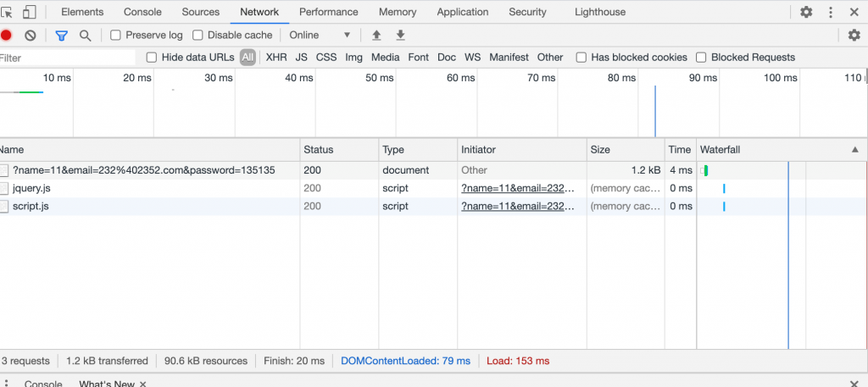Toggle the filter funnel icon

(x=61, y=36)
